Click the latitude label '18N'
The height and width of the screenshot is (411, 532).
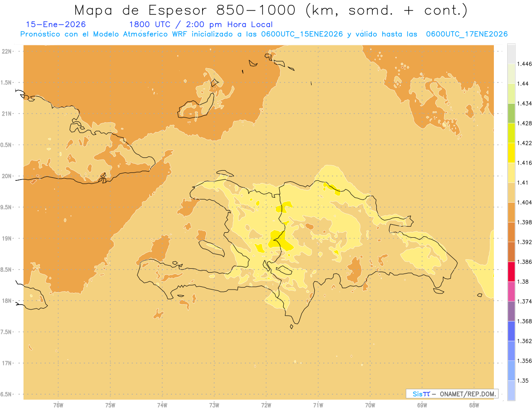pos(7,301)
